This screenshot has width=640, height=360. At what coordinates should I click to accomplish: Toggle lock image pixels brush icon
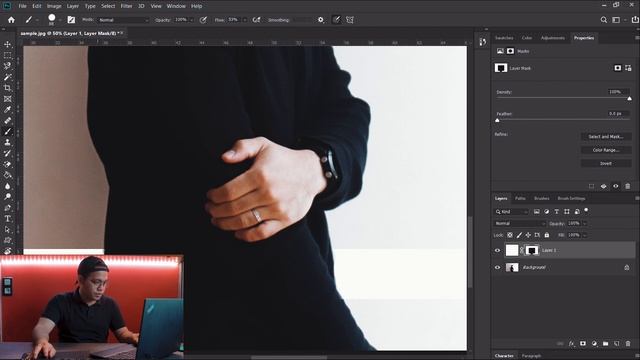tap(519, 235)
